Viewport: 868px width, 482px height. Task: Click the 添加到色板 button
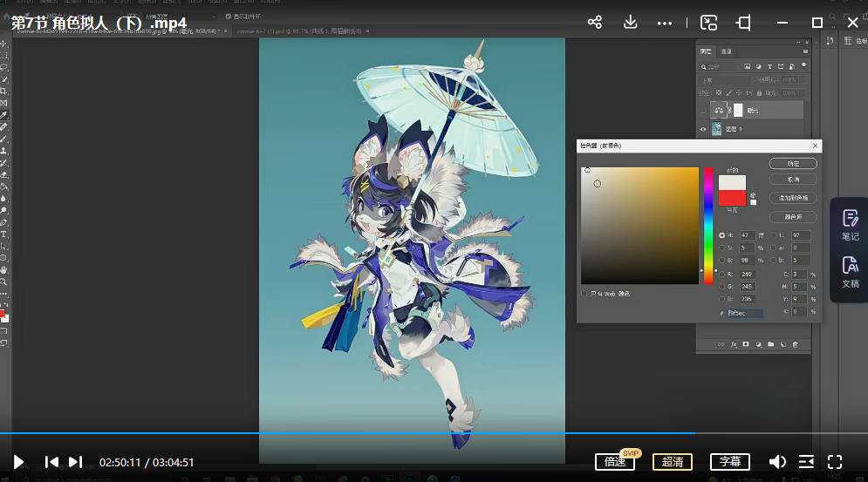click(793, 198)
